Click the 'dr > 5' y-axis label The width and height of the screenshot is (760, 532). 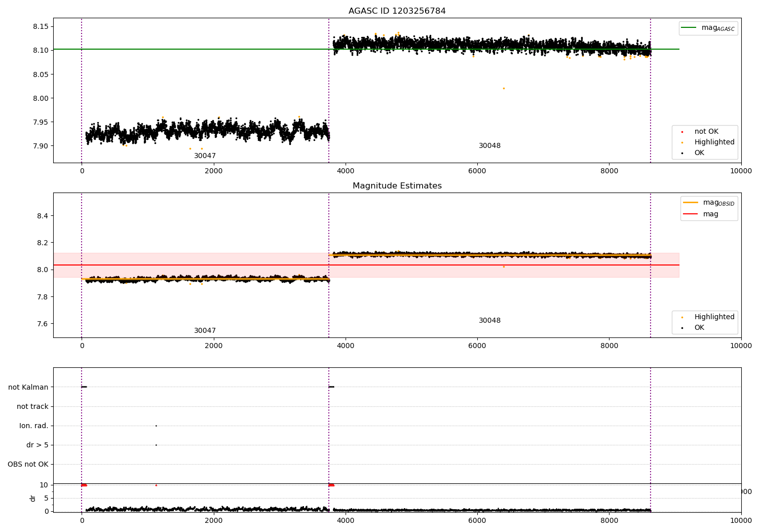point(37,445)
